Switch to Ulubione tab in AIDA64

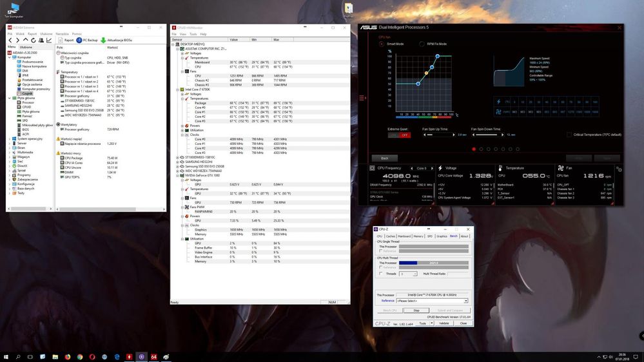tap(26, 47)
